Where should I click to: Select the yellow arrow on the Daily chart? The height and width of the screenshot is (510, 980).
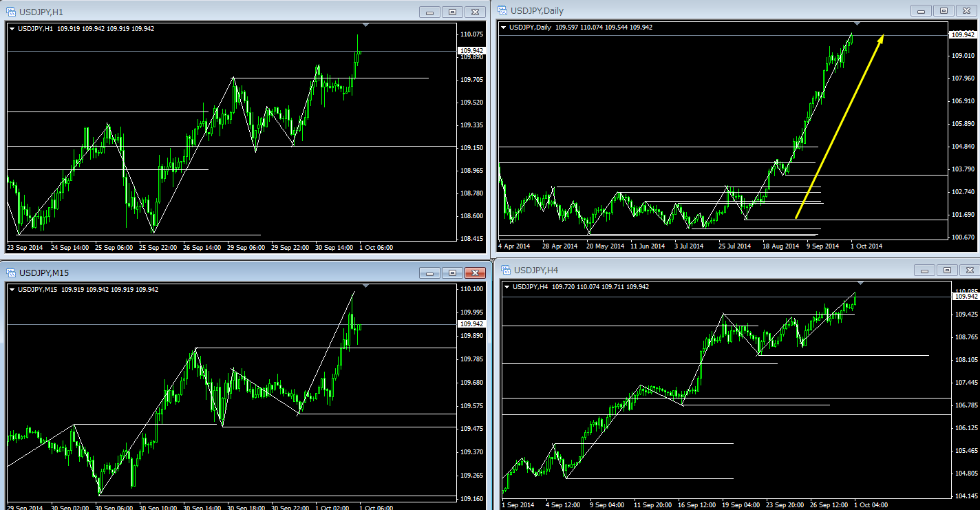pyautogui.click(x=840, y=127)
